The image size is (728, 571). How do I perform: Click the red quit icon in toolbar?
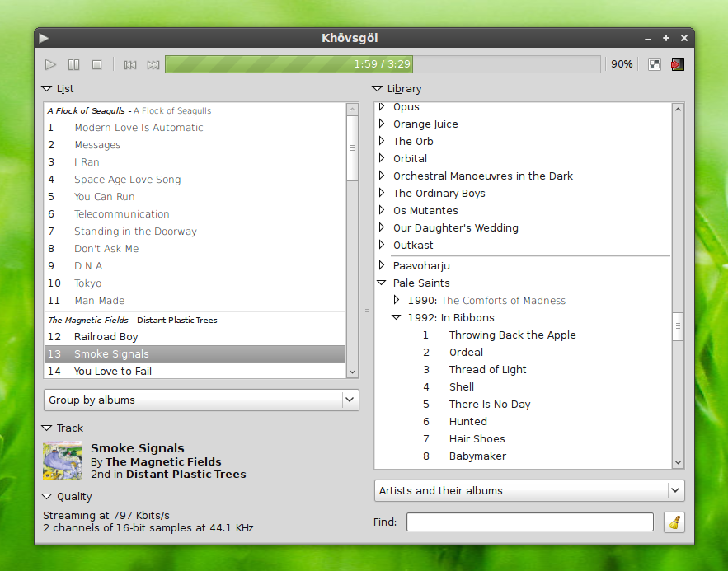coord(678,64)
